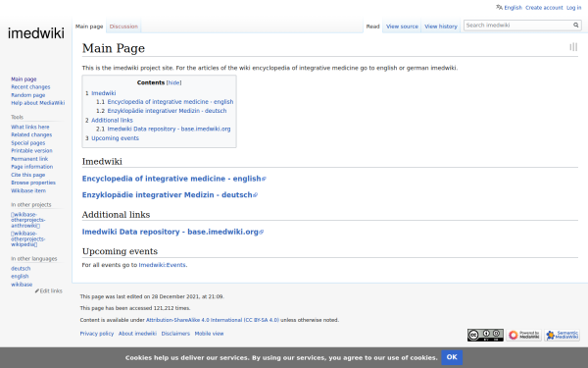The height and width of the screenshot is (368, 588).
Task: Open the View history tab
Action: point(441,26)
